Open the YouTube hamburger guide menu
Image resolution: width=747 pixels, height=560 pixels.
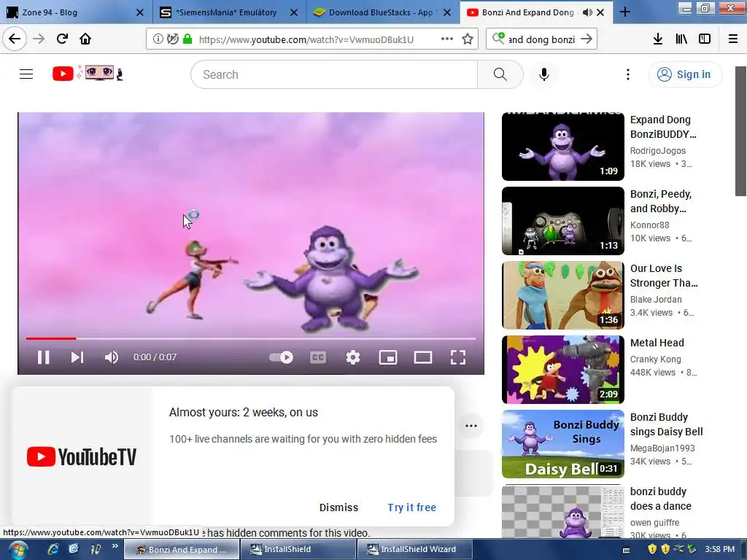coord(26,74)
